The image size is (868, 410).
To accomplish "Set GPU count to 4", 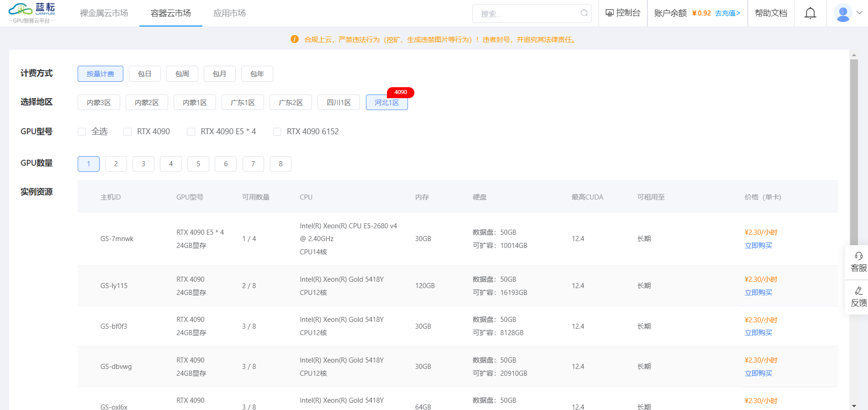I will click(x=171, y=164).
